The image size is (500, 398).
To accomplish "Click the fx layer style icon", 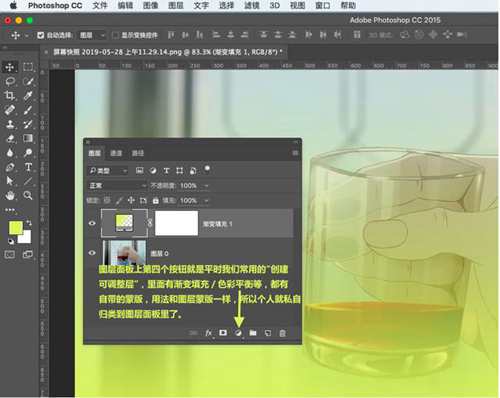I will point(209,333).
